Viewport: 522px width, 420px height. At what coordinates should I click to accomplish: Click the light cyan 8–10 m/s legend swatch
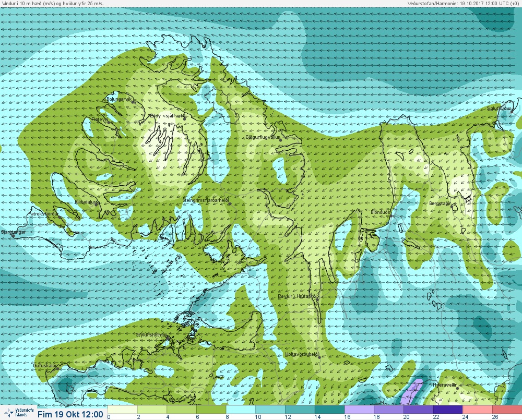point(241,410)
